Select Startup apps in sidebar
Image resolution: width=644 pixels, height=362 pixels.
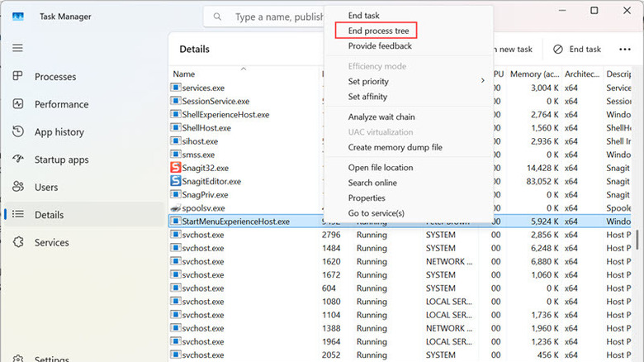[x=61, y=160]
